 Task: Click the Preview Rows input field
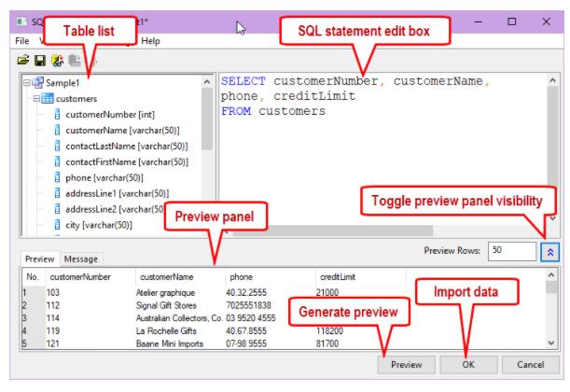coord(510,252)
